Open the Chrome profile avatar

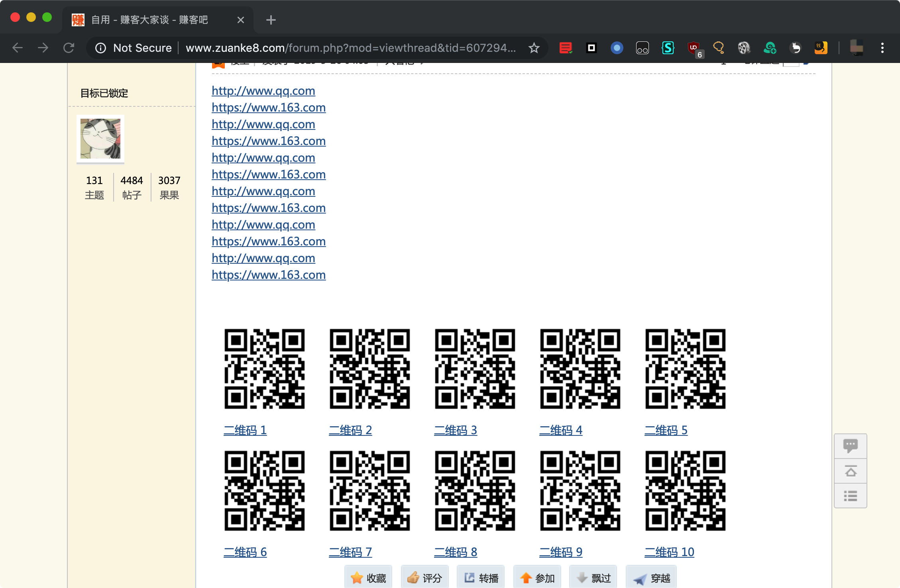coord(856,48)
